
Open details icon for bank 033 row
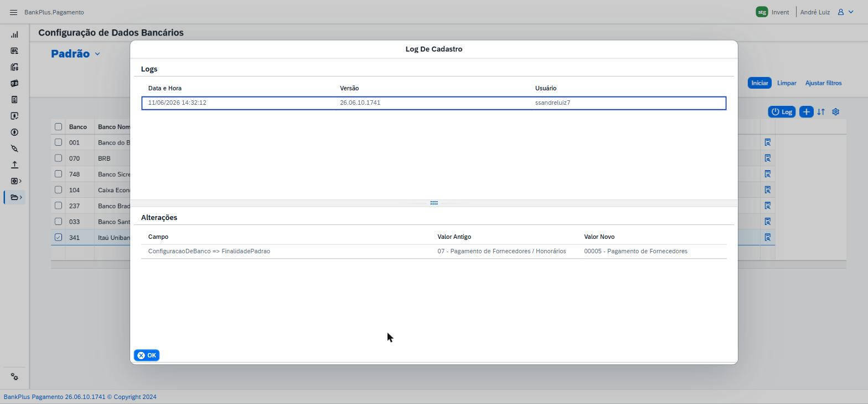pyautogui.click(x=768, y=221)
